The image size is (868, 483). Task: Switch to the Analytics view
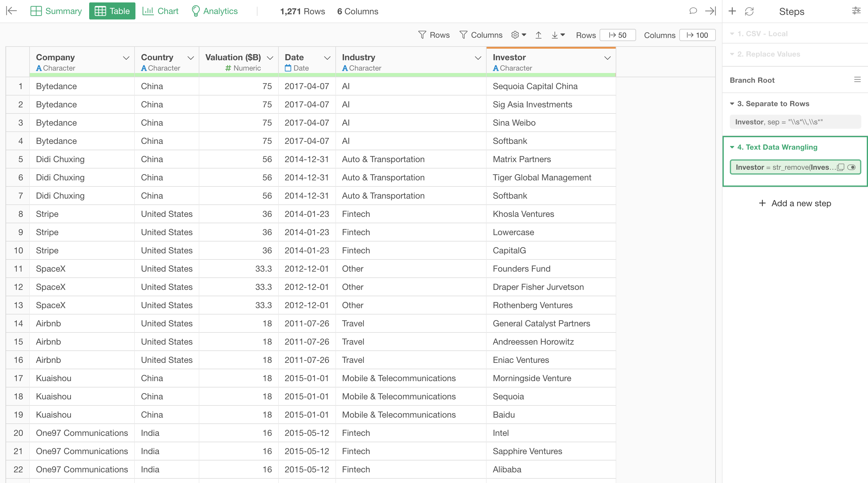point(214,11)
